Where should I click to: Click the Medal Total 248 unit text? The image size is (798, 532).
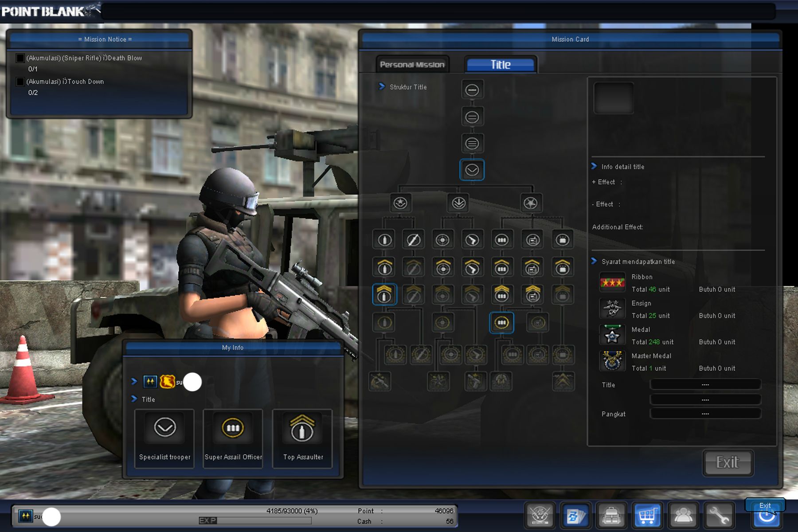pos(652,342)
